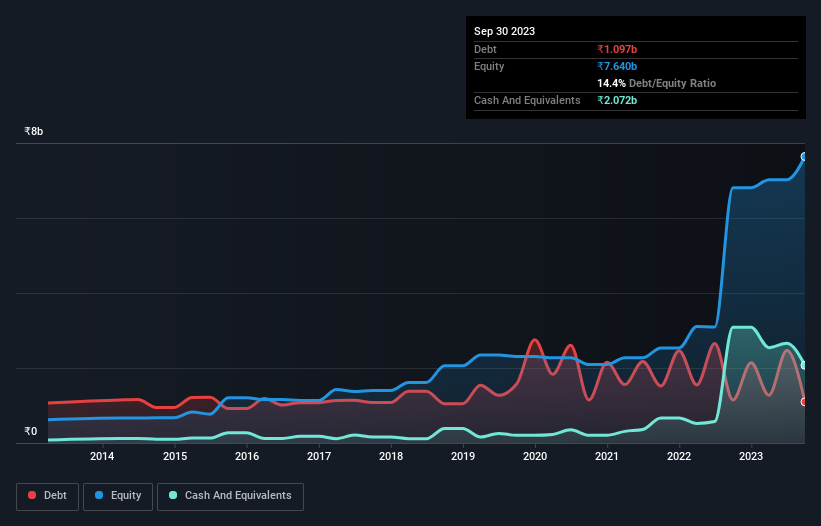Click the teal Cash And Equivalents legend dot
Viewport: 821px width, 526px height.
click(173, 495)
